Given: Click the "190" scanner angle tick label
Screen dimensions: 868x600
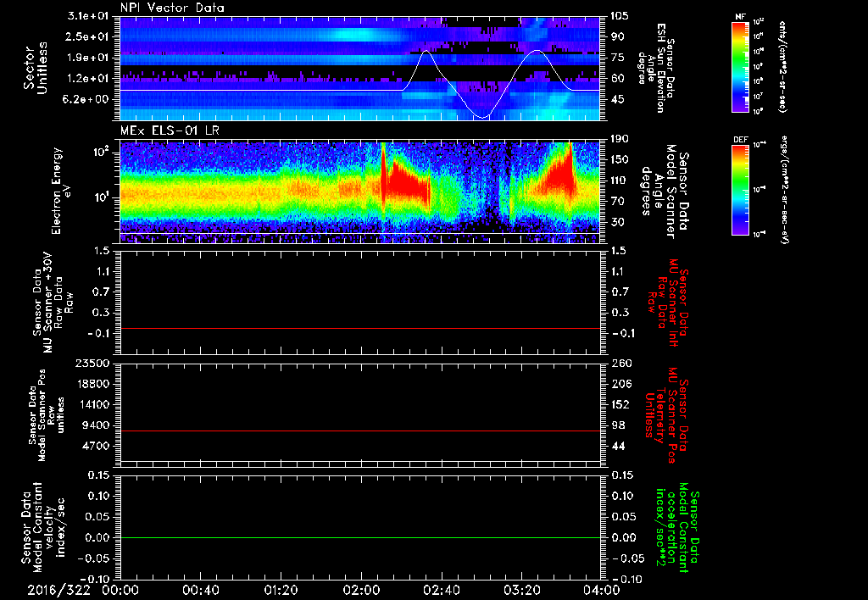Looking at the screenshot, I should click(620, 139).
